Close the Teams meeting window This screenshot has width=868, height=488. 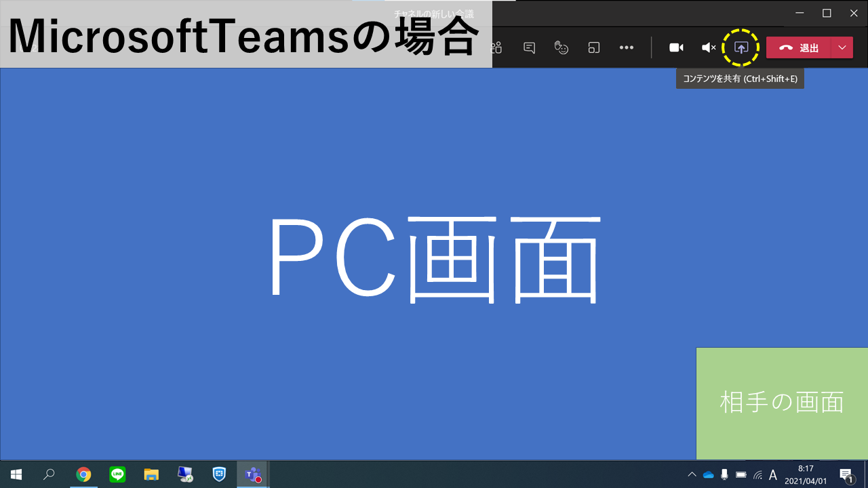tap(854, 13)
